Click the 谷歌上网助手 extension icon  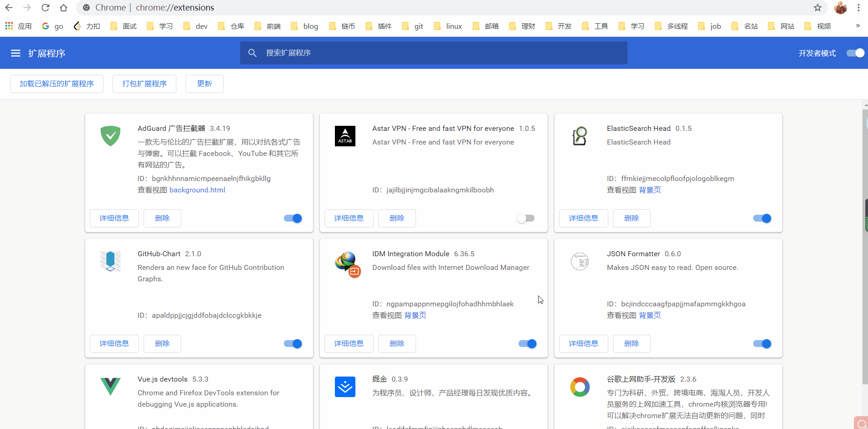click(x=580, y=387)
